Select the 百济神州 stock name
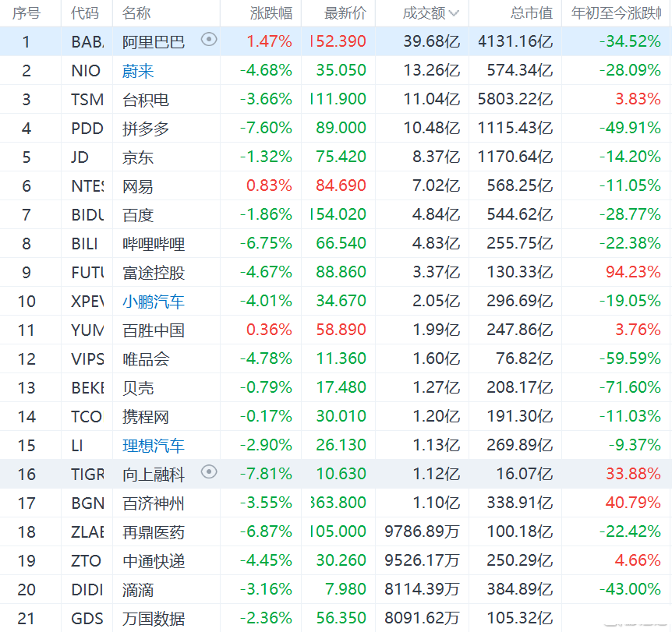Image resolution: width=672 pixels, height=632 pixels. [x=154, y=503]
